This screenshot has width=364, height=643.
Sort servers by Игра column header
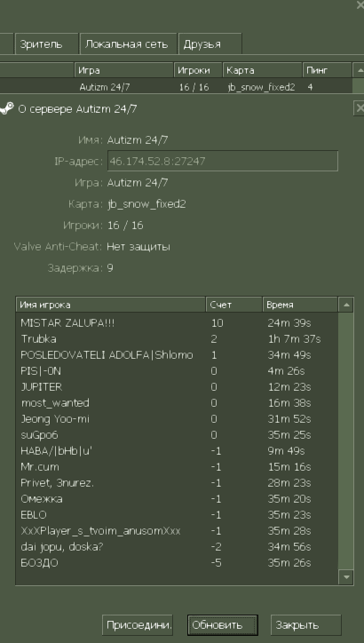click(124, 70)
